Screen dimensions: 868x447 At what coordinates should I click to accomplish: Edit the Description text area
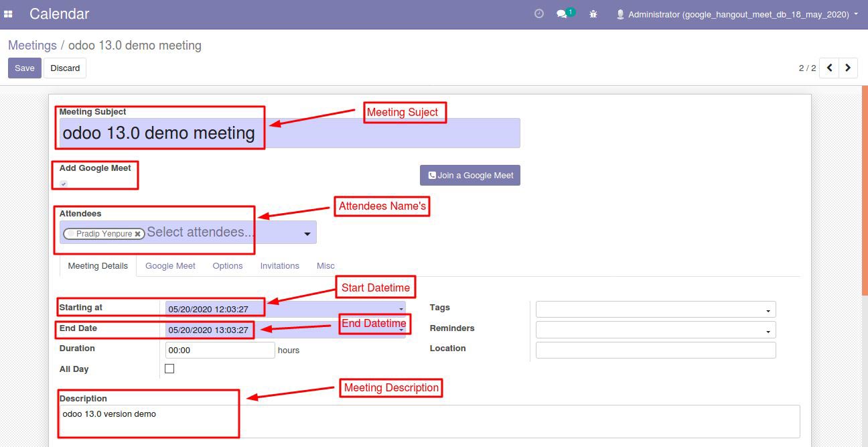tap(429, 421)
